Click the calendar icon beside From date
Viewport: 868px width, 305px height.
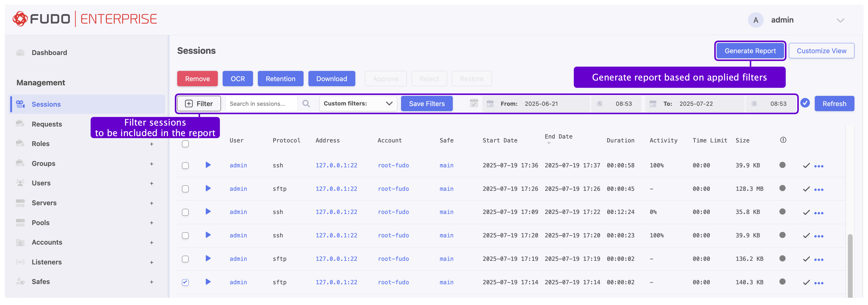490,104
